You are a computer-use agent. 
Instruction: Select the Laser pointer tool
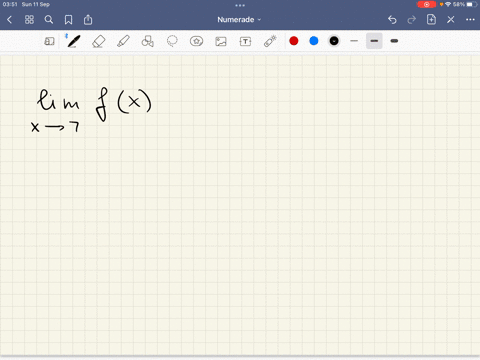[270, 41]
